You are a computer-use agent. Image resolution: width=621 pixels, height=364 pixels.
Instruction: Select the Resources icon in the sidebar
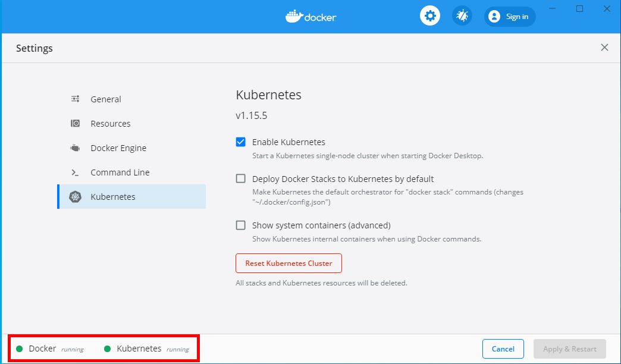tap(75, 123)
